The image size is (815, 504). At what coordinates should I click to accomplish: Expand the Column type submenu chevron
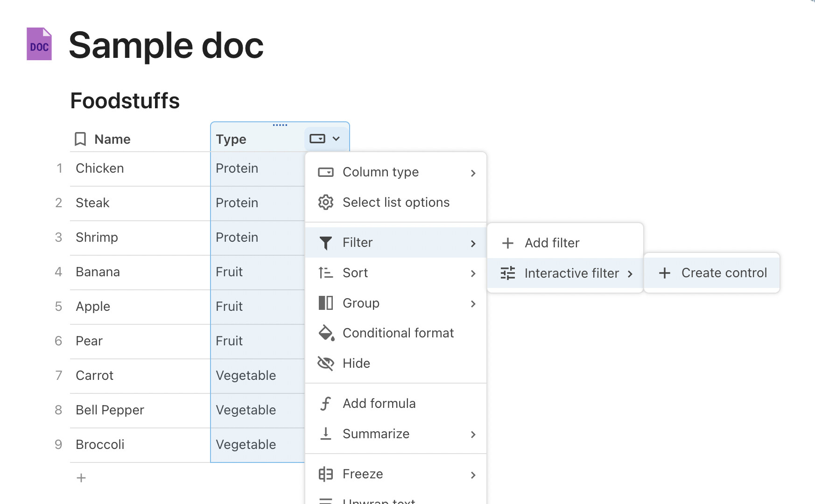tap(473, 173)
